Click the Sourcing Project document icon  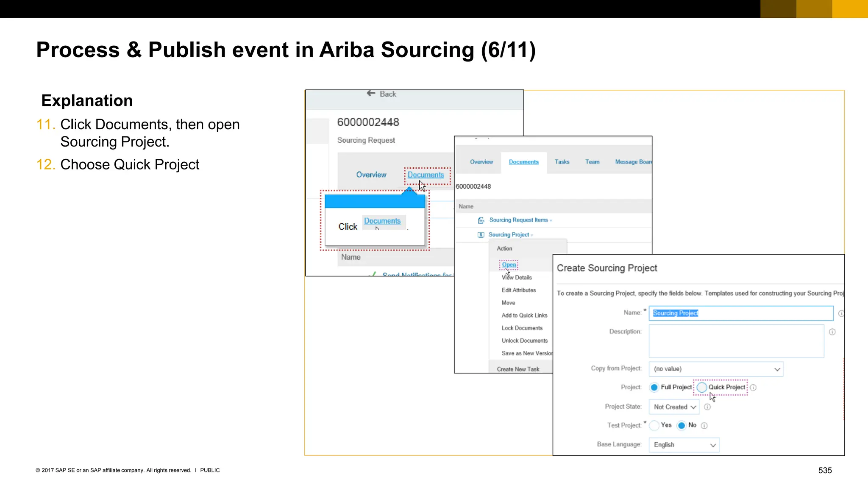tap(481, 235)
